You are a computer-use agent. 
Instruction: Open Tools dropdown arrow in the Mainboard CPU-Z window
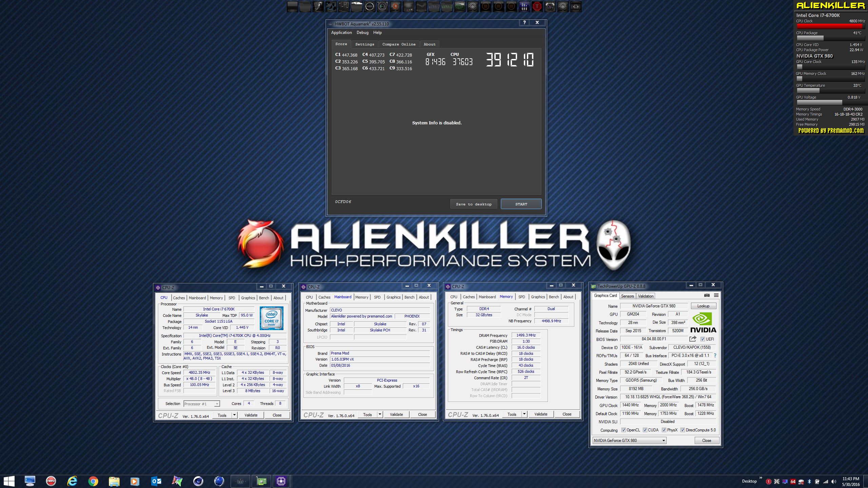380,414
